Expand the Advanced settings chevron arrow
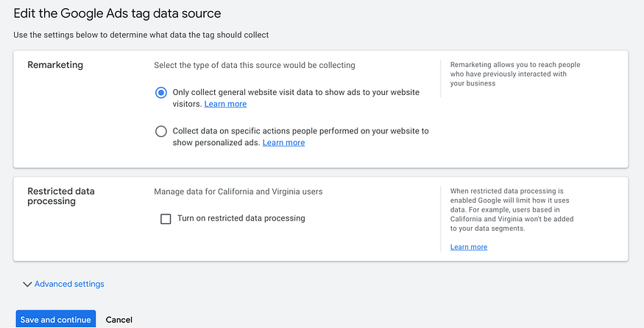644x328 pixels. pos(27,284)
